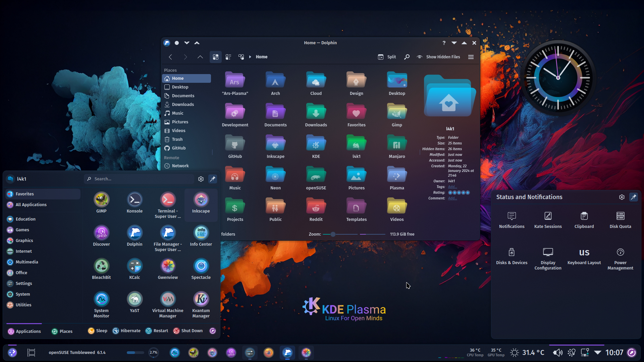
Task: Click the analog clock widget
Action: click(558, 78)
